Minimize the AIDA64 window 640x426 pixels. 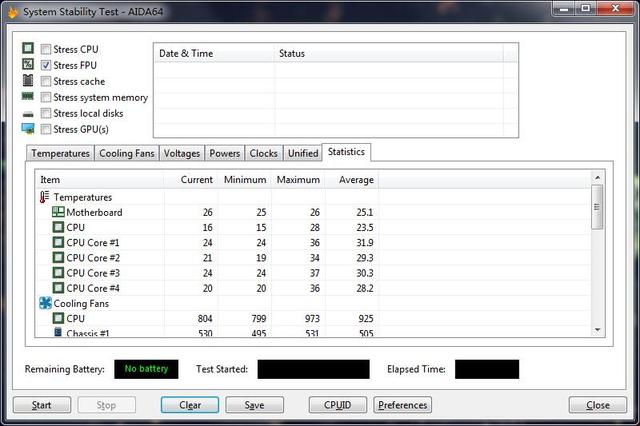click(x=564, y=9)
